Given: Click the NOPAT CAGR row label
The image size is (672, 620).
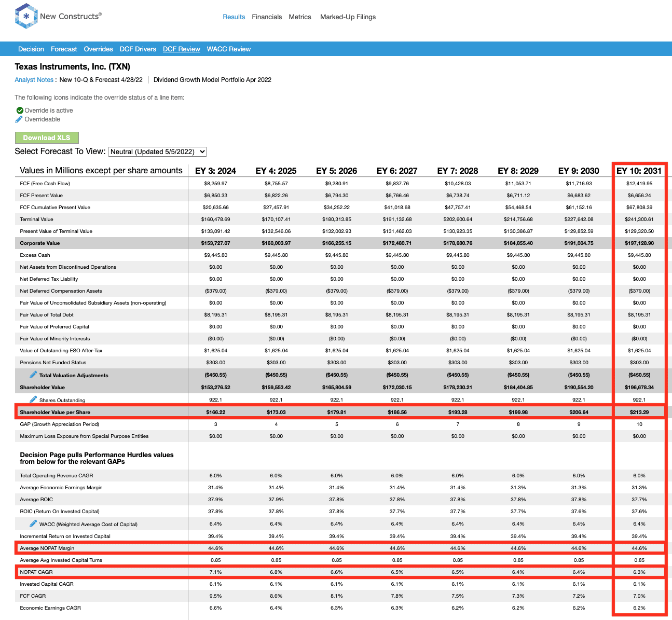Looking at the screenshot, I should click(x=36, y=572).
